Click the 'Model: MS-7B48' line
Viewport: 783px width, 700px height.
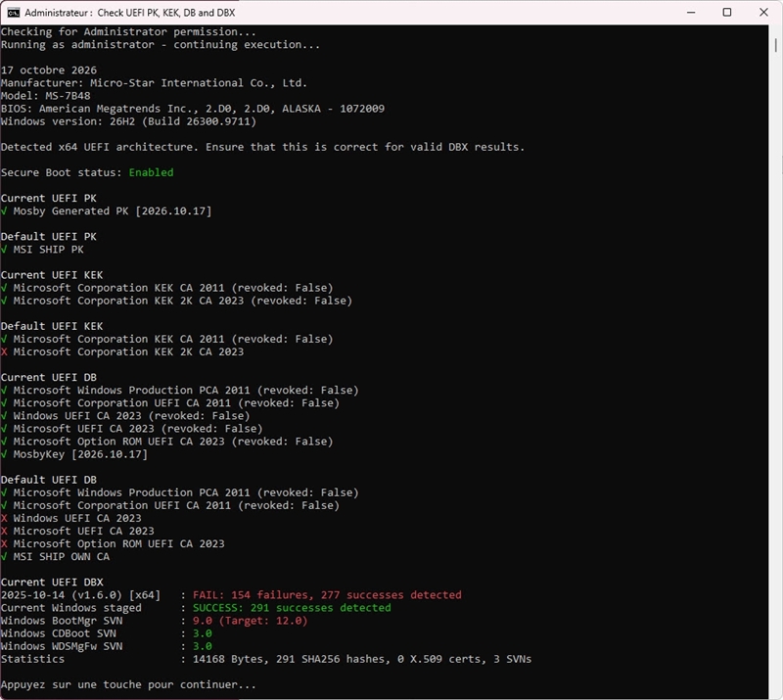45,96
